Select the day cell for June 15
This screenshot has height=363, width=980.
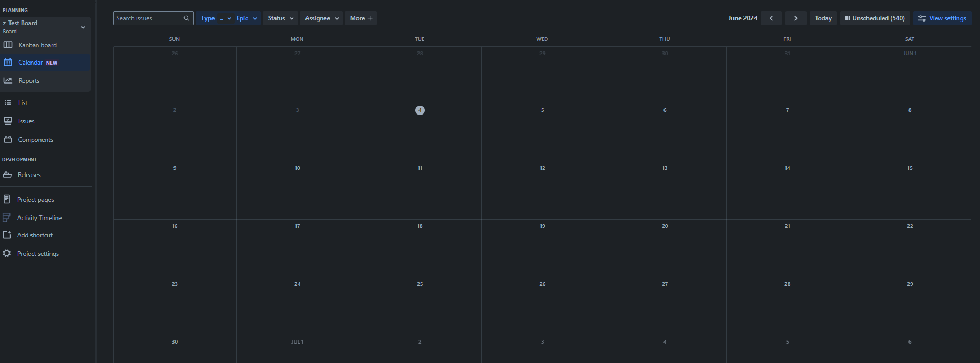pyautogui.click(x=910, y=190)
